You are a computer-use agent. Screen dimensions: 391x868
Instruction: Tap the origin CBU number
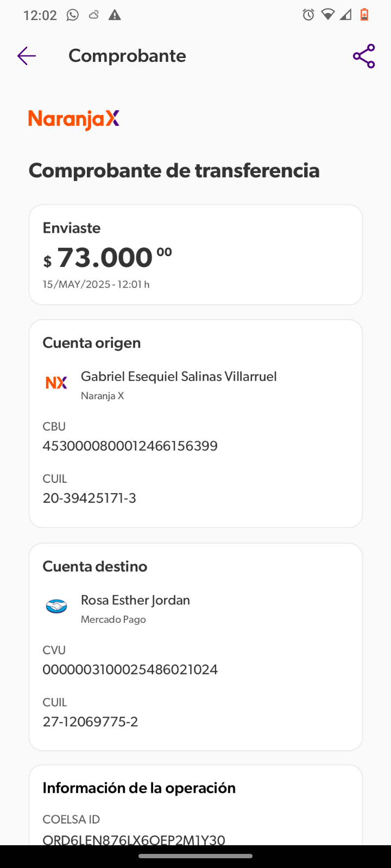tap(130, 446)
